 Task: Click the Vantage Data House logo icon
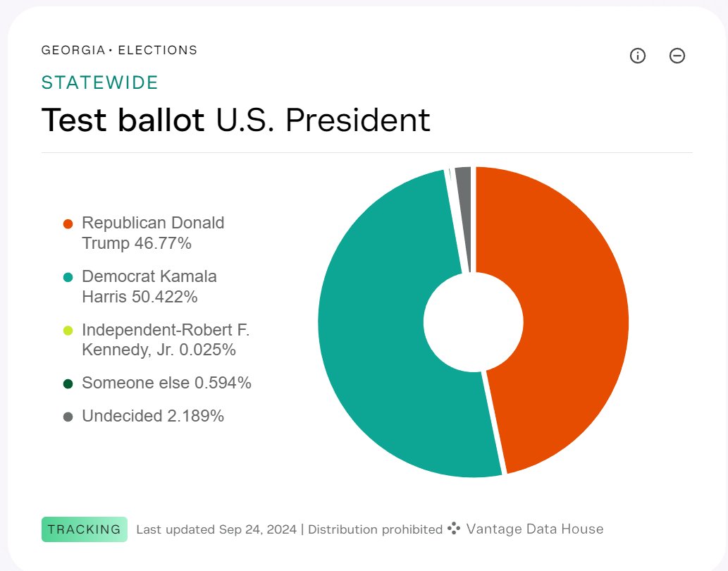[455, 529]
